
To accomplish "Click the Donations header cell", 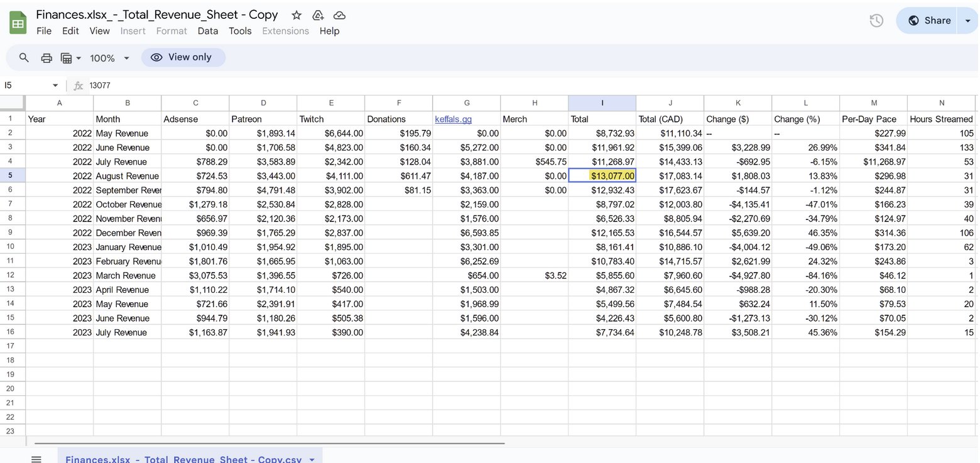I will click(398, 119).
